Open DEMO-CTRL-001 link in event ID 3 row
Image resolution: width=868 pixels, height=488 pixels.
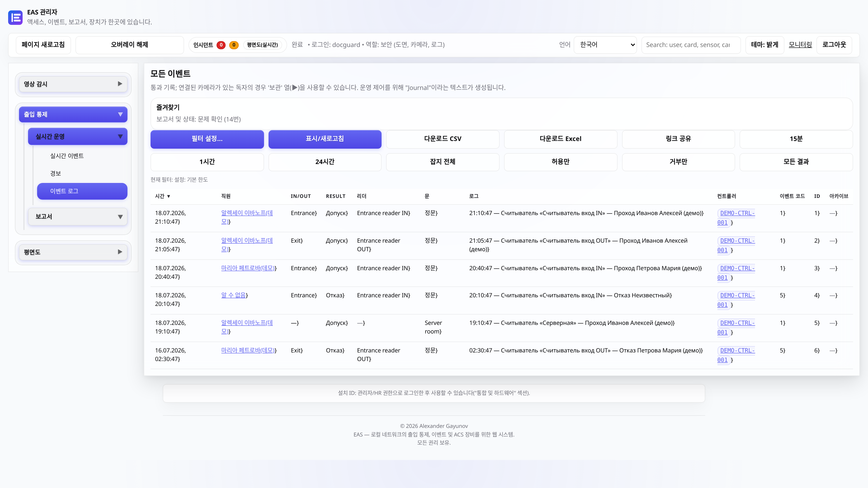pyautogui.click(x=736, y=273)
